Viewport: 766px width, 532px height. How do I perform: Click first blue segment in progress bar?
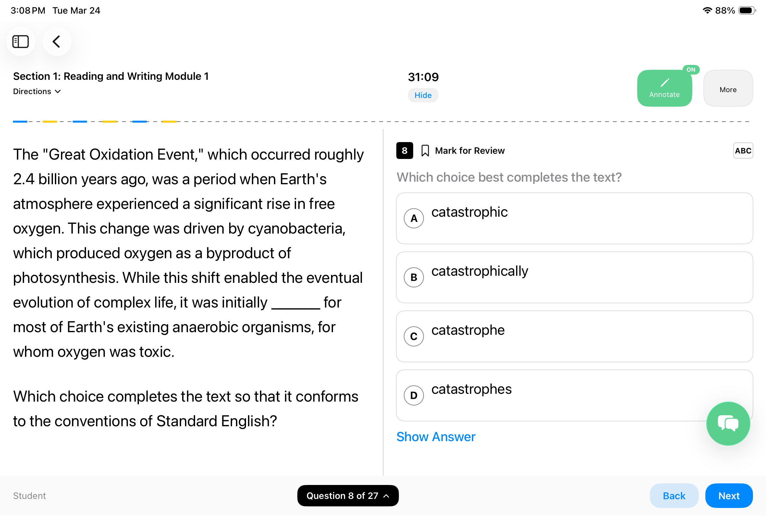tap(20, 122)
